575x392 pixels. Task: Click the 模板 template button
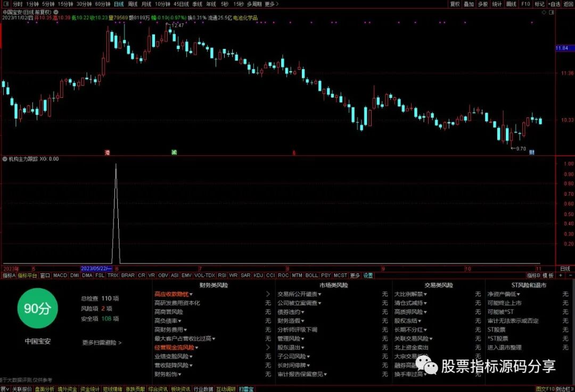tap(548, 275)
